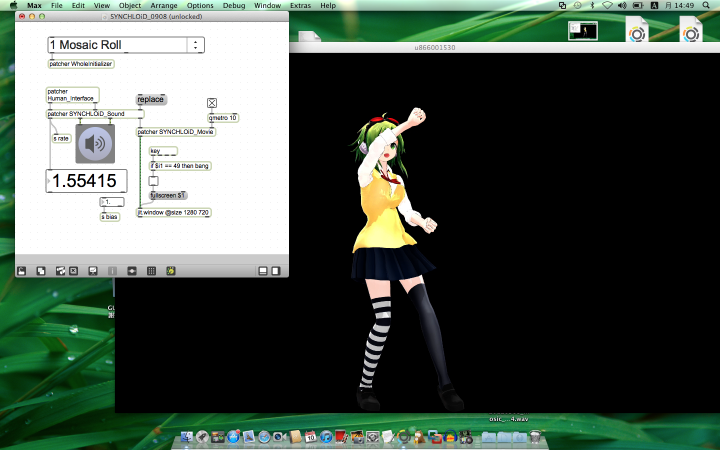Screen dimensions: 720x450
Task: Select the 'patcher Human_Interface' object
Action: (x=73, y=95)
